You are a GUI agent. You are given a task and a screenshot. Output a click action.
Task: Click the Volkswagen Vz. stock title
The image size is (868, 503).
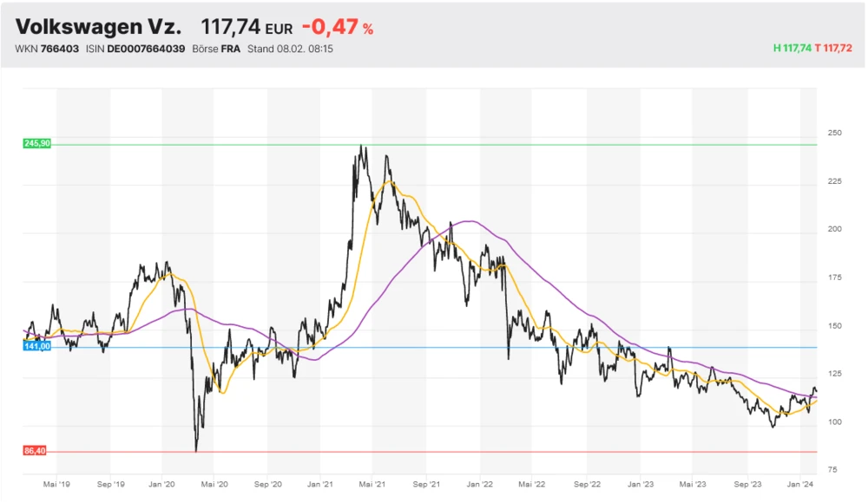coord(99,27)
